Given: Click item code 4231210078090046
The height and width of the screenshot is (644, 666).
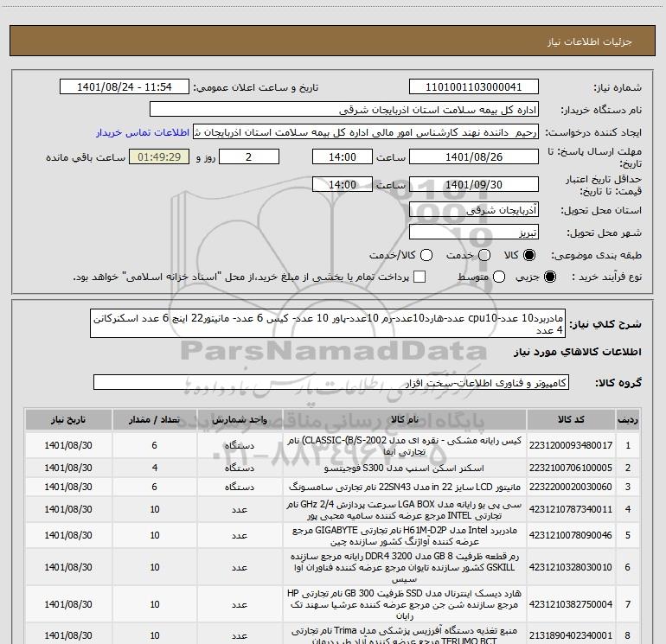Looking at the screenshot, I should tap(571, 535).
